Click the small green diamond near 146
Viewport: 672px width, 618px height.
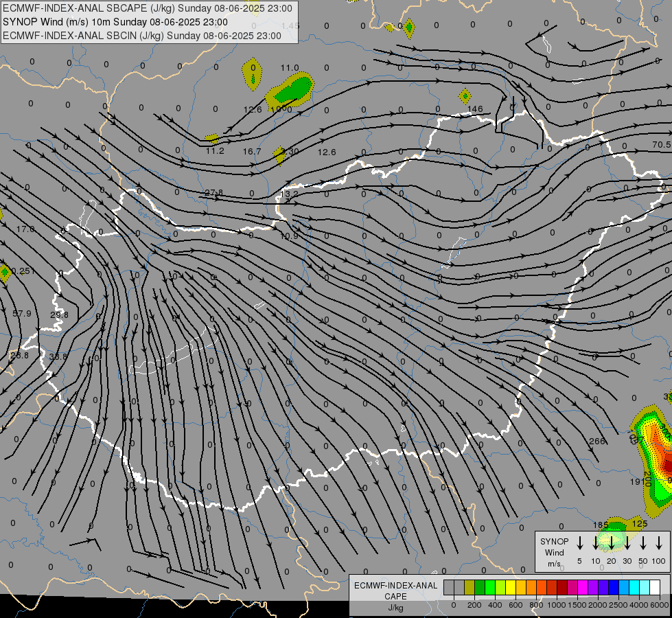pyautogui.click(x=465, y=97)
